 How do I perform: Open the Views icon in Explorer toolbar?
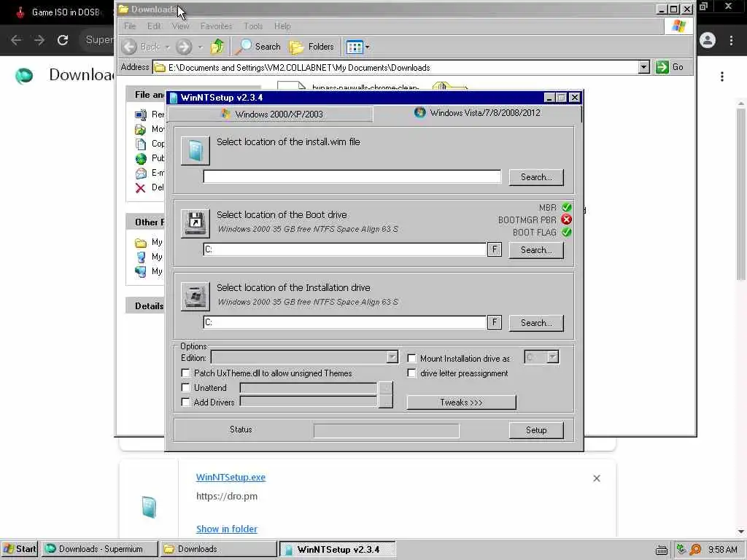point(355,47)
